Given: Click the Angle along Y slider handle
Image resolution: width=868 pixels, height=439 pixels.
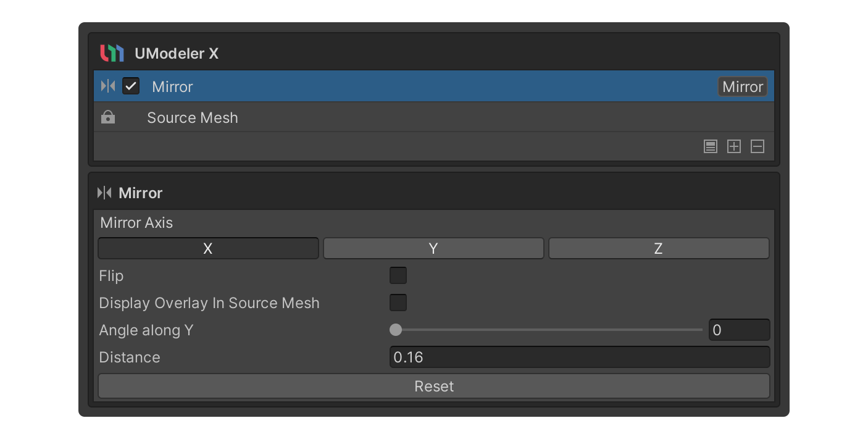Looking at the screenshot, I should click(x=396, y=330).
